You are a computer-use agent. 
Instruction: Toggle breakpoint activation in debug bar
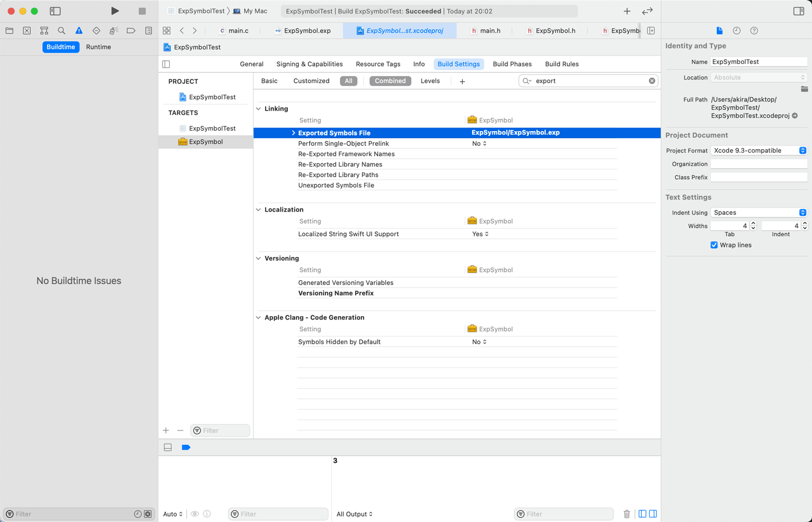(x=186, y=447)
